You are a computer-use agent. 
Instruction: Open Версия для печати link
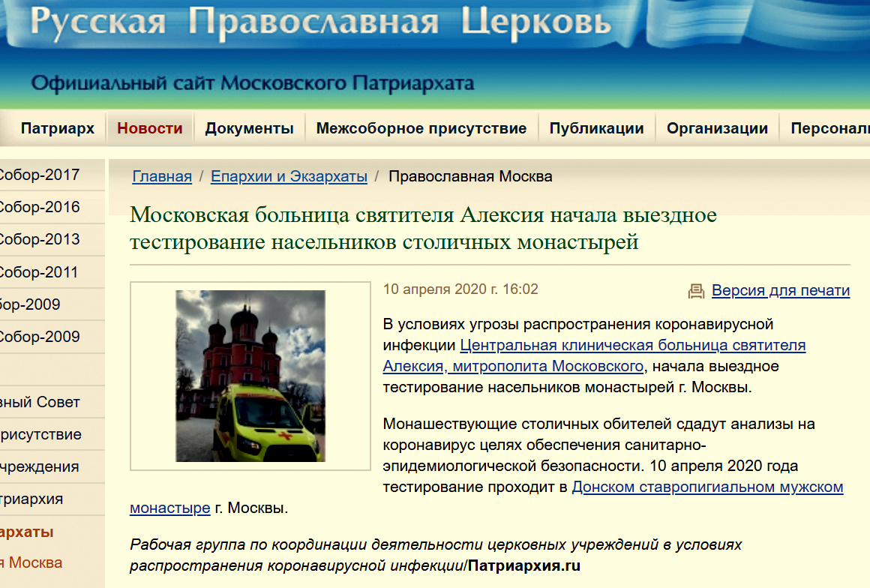781,290
